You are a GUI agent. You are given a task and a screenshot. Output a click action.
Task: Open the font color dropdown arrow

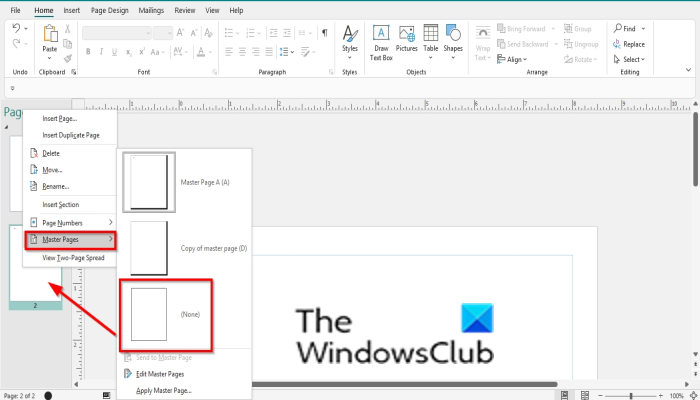(x=210, y=52)
